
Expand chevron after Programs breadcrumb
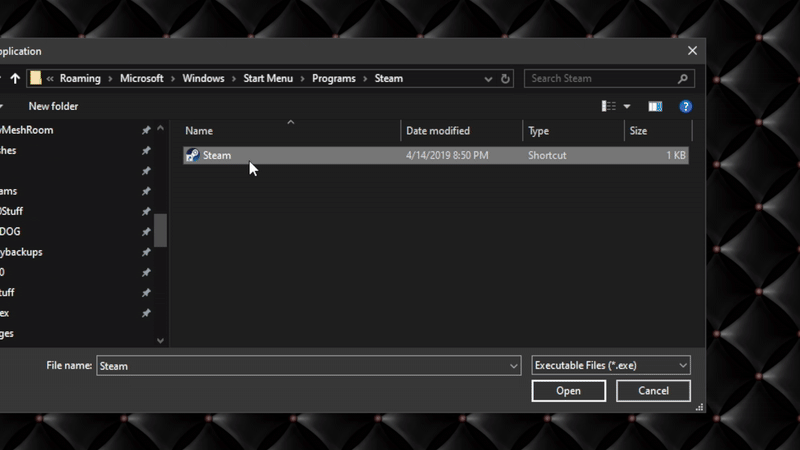tap(365, 79)
